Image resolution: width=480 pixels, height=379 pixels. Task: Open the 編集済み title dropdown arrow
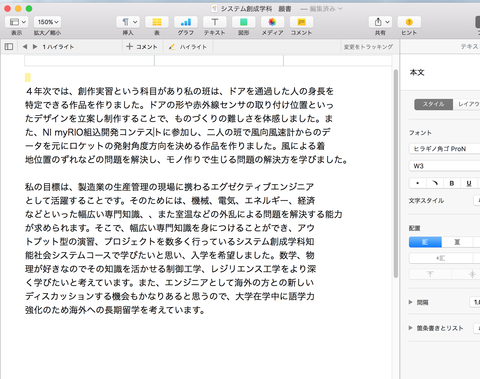[340, 9]
